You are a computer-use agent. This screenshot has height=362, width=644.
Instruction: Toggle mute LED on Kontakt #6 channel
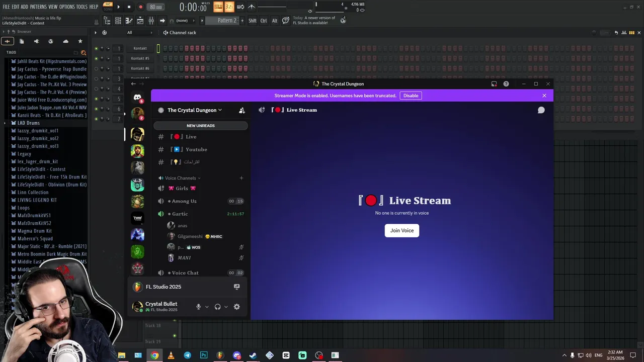coord(96,69)
